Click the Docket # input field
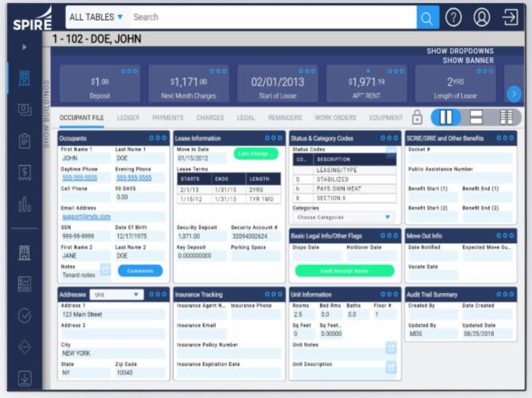 (x=460, y=158)
